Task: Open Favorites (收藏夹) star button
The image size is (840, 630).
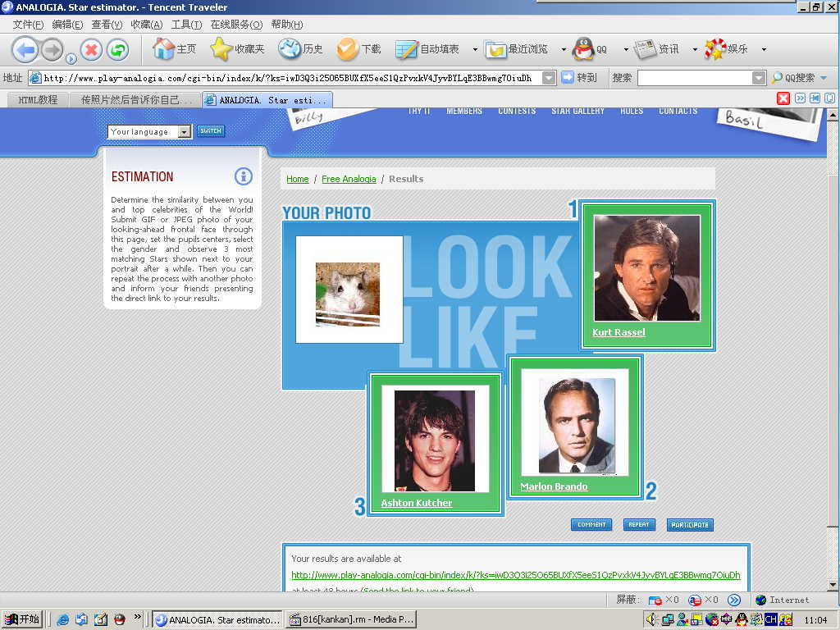Action: pyautogui.click(x=237, y=49)
